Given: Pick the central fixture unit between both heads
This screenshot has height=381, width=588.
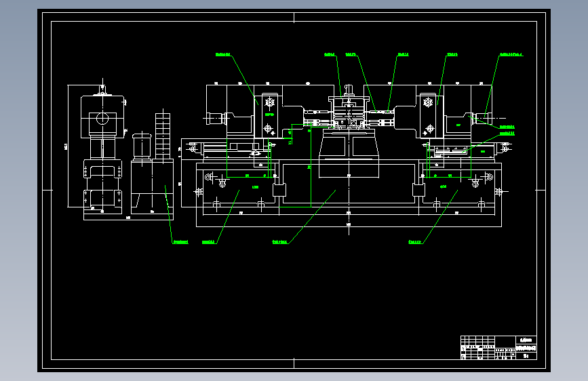Looking at the screenshot, I should (x=349, y=108).
